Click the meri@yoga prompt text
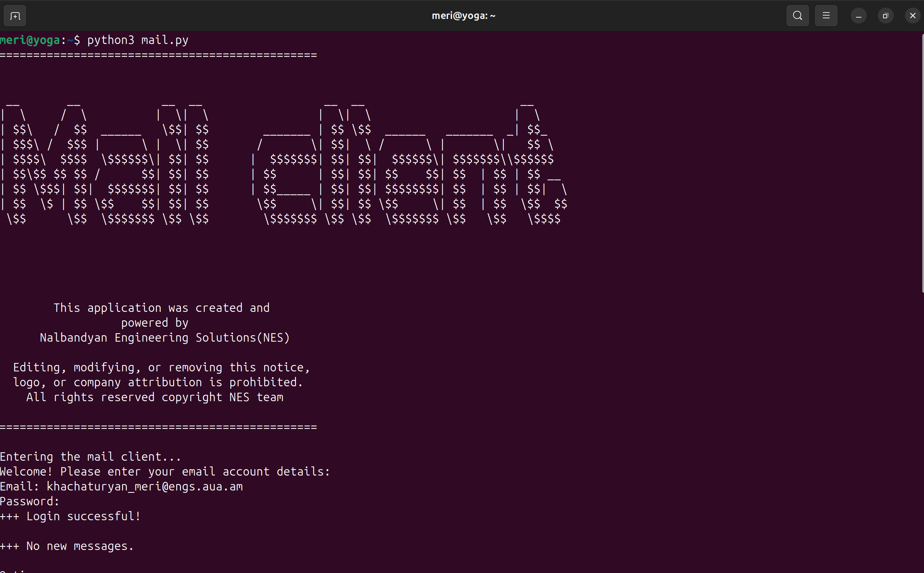 30,40
